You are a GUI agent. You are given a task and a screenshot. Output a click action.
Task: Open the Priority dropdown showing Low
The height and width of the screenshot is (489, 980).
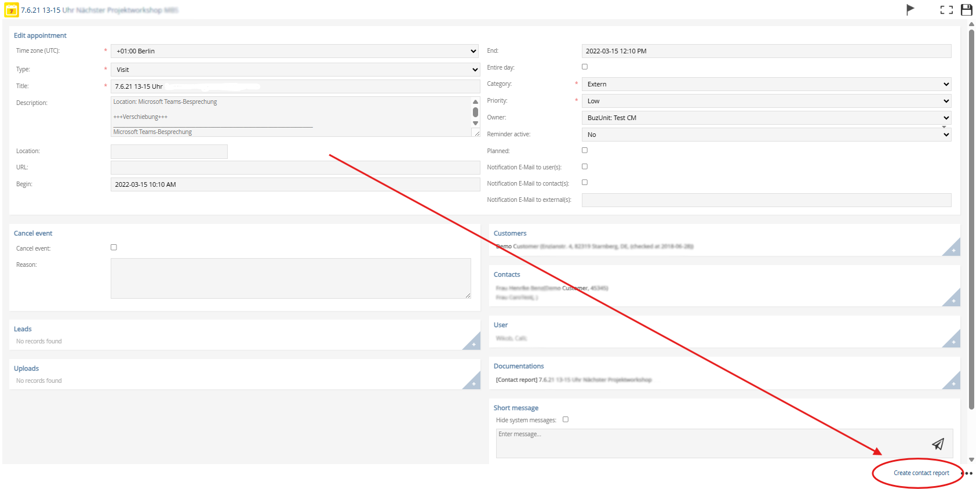click(766, 101)
